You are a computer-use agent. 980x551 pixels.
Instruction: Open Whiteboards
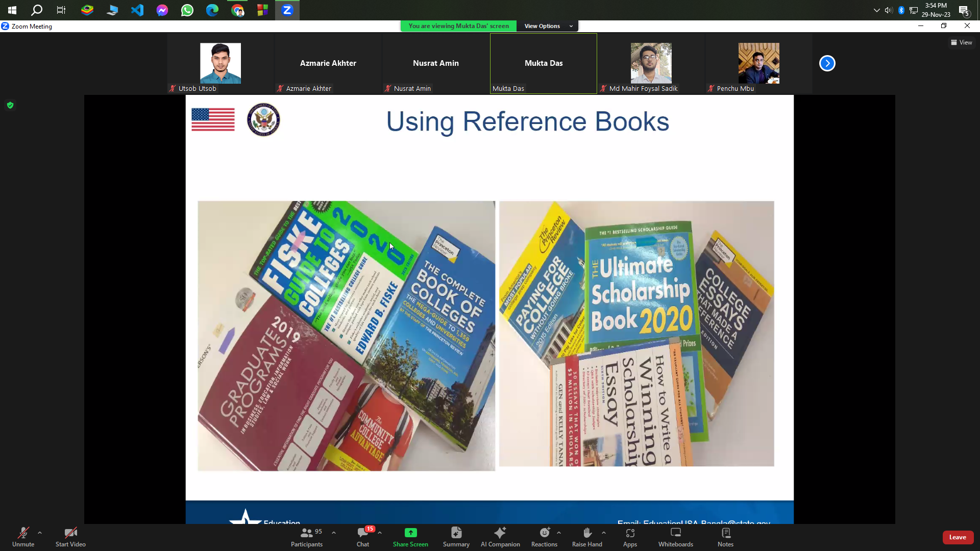coord(675,537)
